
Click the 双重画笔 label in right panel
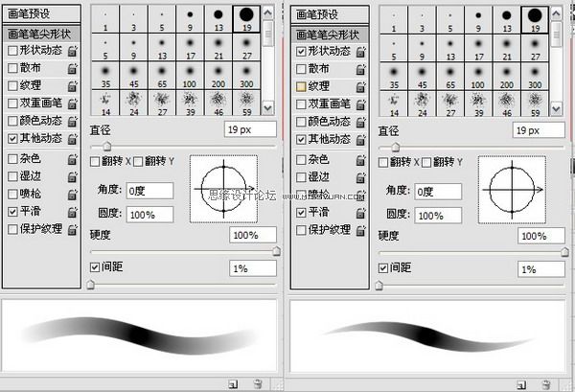tap(327, 104)
